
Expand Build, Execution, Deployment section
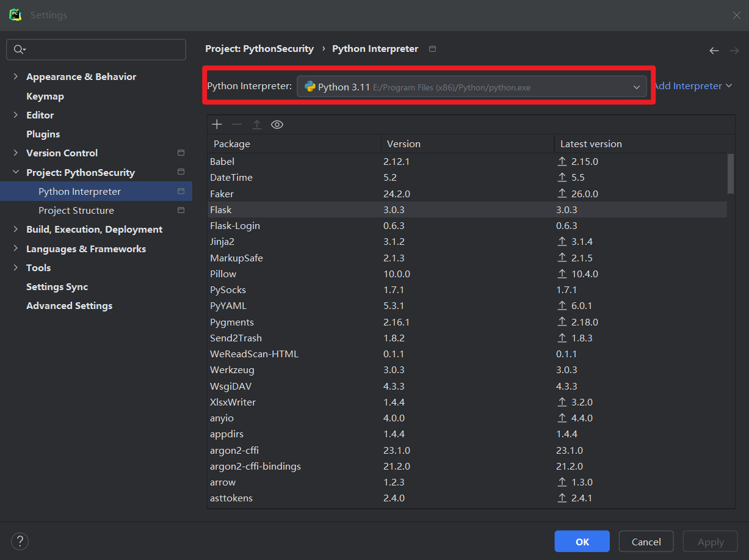pos(16,230)
